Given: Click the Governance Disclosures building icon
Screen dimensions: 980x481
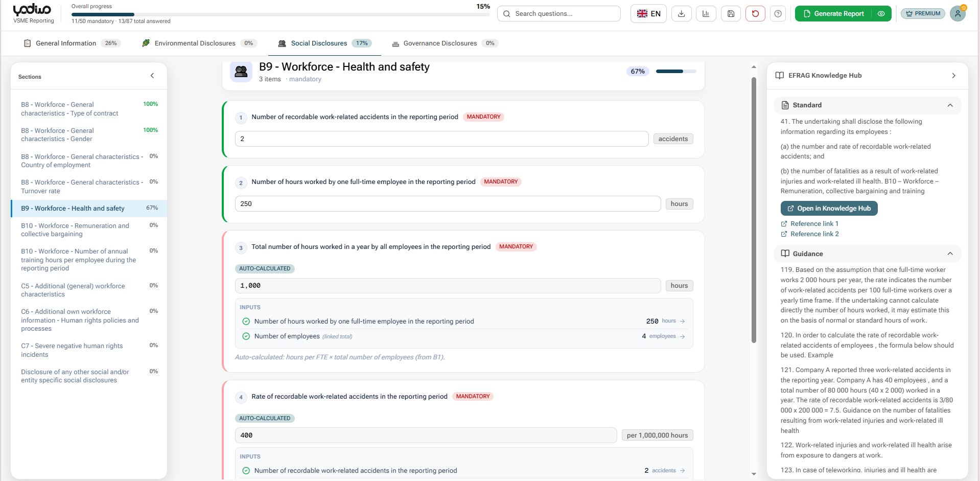Looking at the screenshot, I should tap(395, 44).
